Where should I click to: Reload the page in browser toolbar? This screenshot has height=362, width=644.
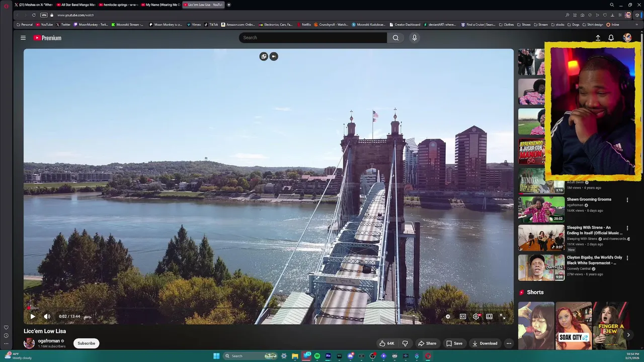point(34,15)
